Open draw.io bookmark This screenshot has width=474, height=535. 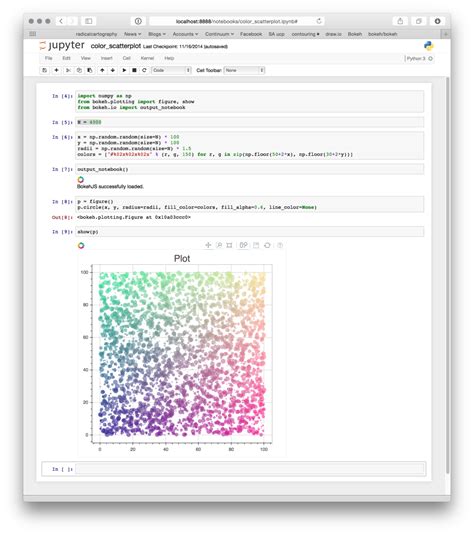tap(333, 34)
